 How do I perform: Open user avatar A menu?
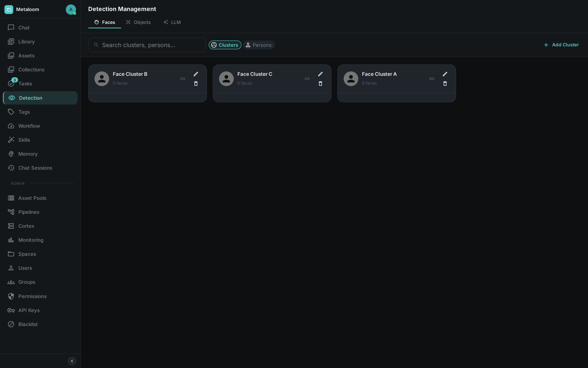(71, 10)
